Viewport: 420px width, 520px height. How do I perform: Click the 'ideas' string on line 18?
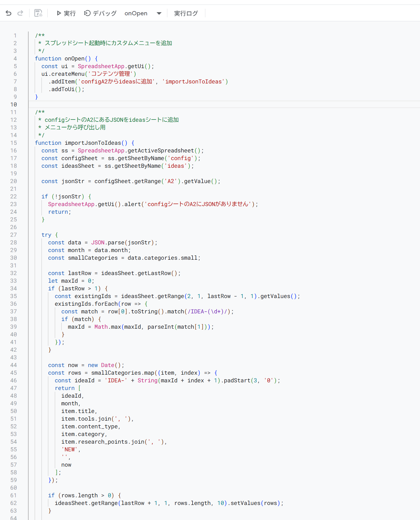tap(176, 166)
